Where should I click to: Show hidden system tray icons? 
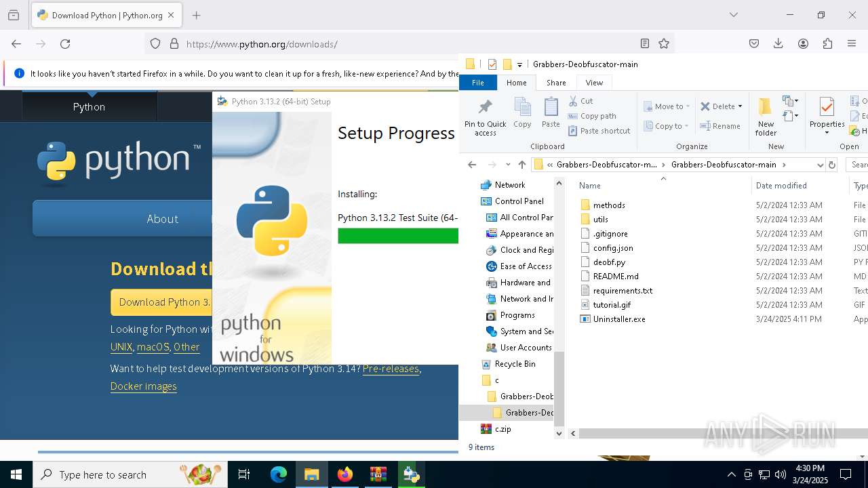pyautogui.click(x=731, y=474)
